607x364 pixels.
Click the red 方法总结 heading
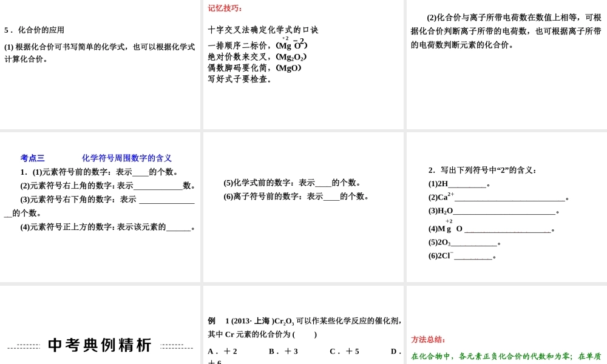click(428, 340)
